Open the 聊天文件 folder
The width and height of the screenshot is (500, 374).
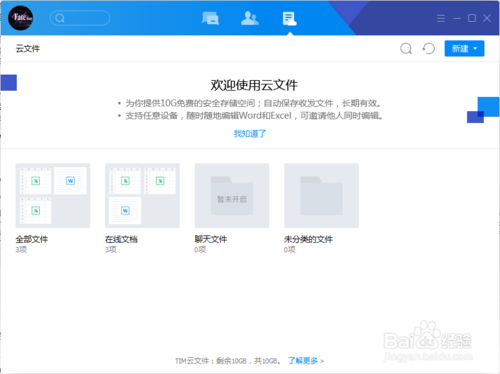(x=232, y=196)
